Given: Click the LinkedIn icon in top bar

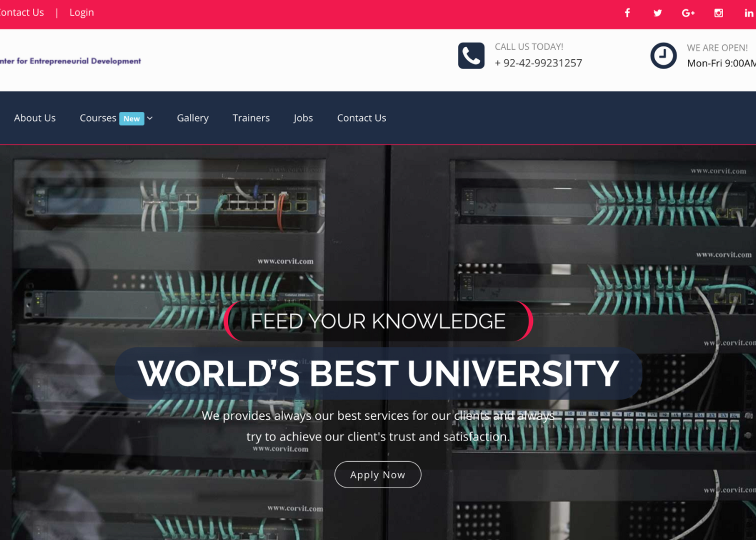Looking at the screenshot, I should coord(748,13).
